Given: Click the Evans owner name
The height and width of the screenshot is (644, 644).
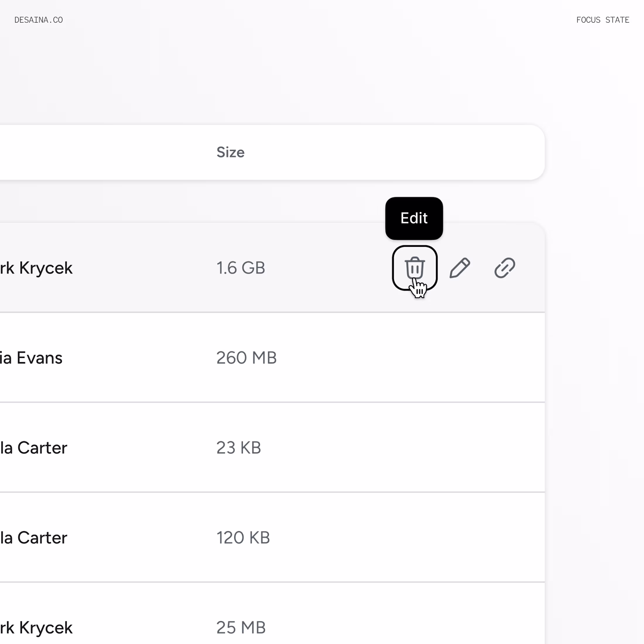Looking at the screenshot, I should (x=32, y=358).
